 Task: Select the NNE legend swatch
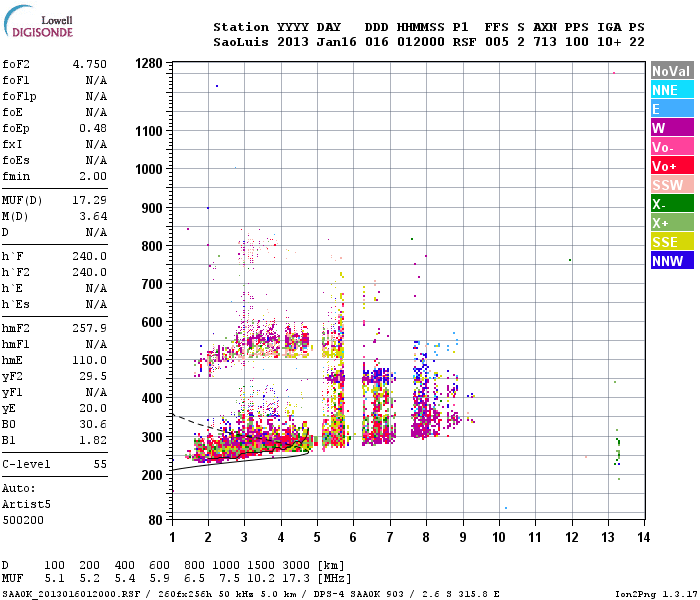click(672, 90)
